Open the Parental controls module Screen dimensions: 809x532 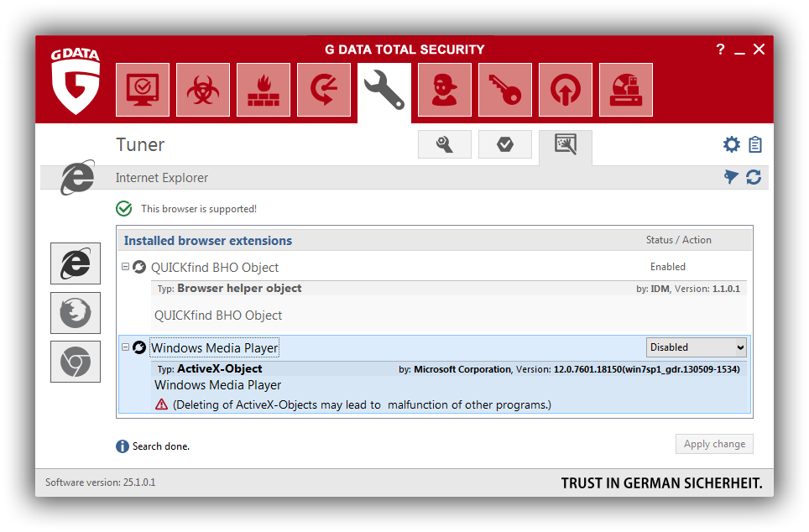[444, 90]
